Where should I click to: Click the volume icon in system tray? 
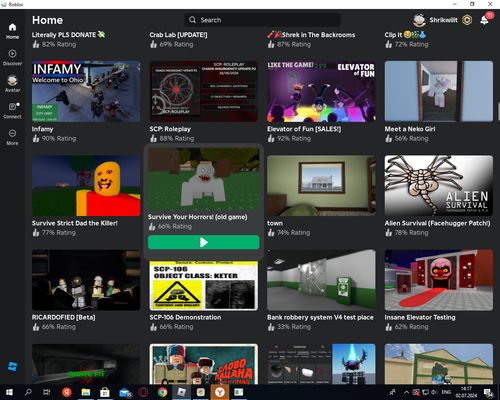coord(434,392)
